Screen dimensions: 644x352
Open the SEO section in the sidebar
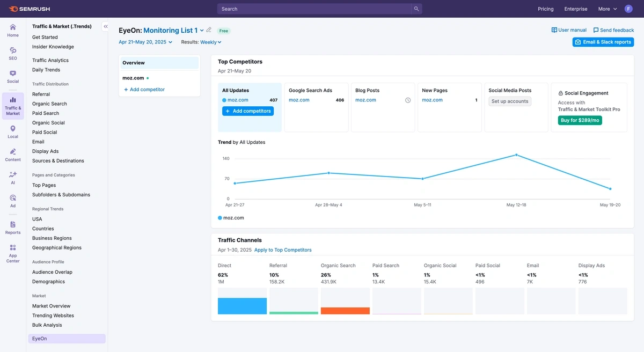point(12,52)
